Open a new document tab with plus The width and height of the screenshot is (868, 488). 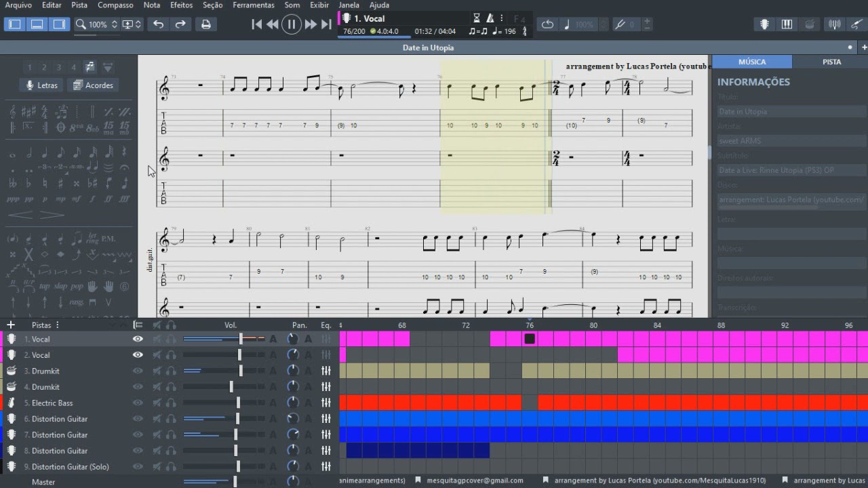(x=864, y=47)
